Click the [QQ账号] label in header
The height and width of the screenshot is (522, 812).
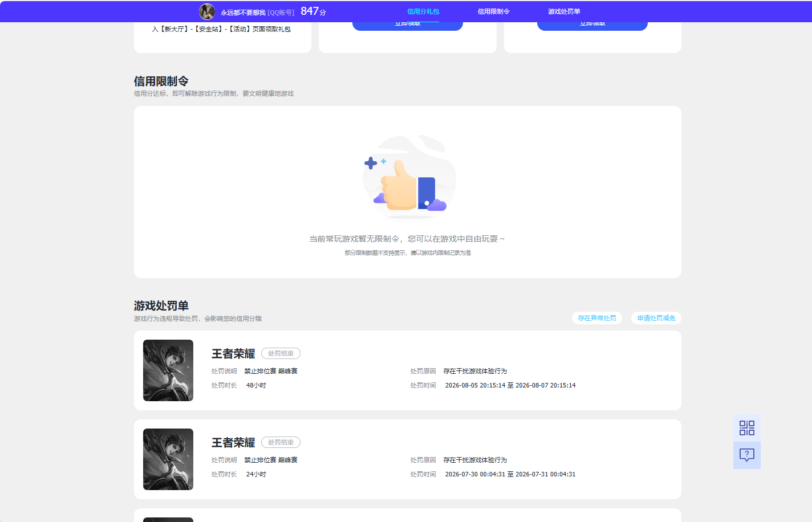281,12
